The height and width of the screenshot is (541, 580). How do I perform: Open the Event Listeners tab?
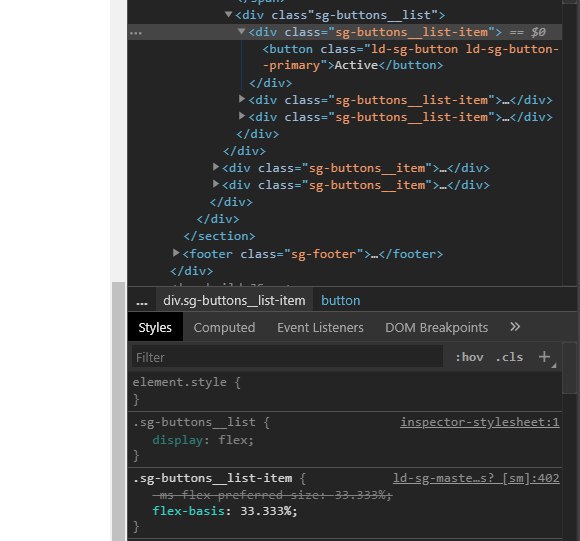[x=320, y=327]
